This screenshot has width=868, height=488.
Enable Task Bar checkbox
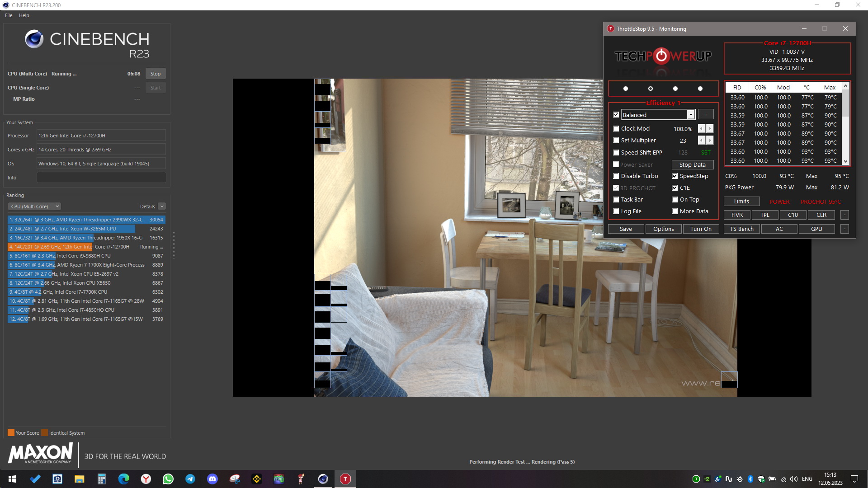tap(616, 200)
